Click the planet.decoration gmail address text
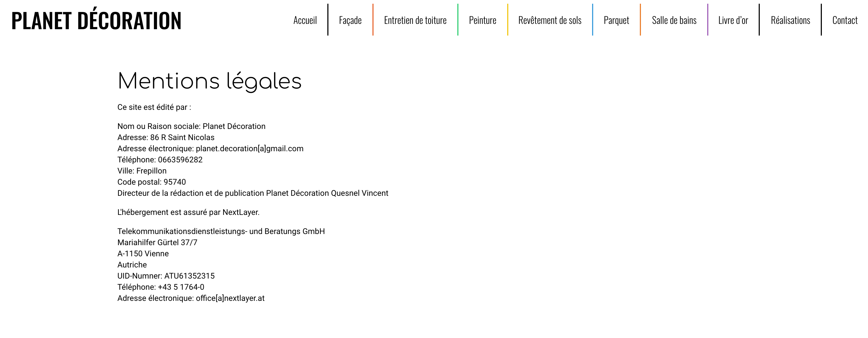Image resolution: width=868 pixels, height=338 pixels. pyautogui.click(x=249, y=149)
